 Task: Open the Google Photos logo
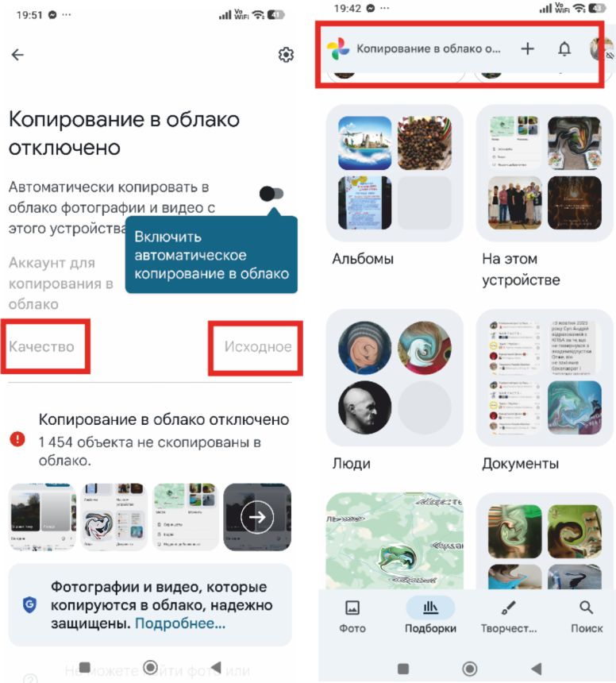click(x=338, y=48)
